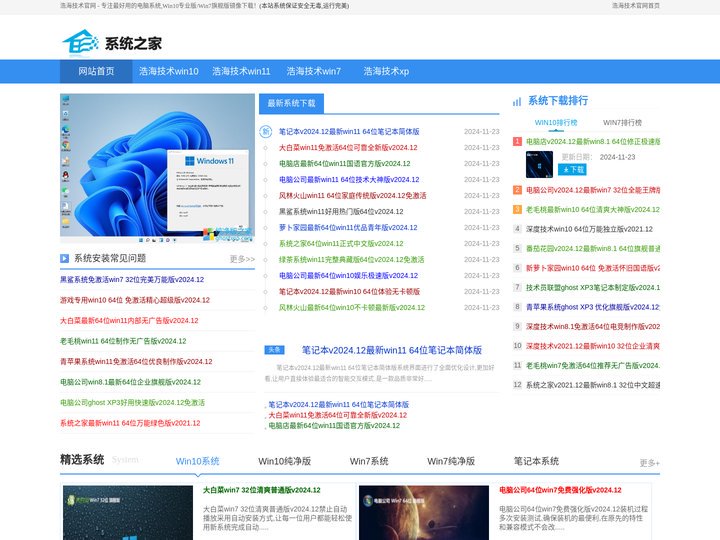This screenshot has width=720, height=540.
Task: Open 电脑公司最新64位win10娱乐极速版 link
Action: point(348,276)
